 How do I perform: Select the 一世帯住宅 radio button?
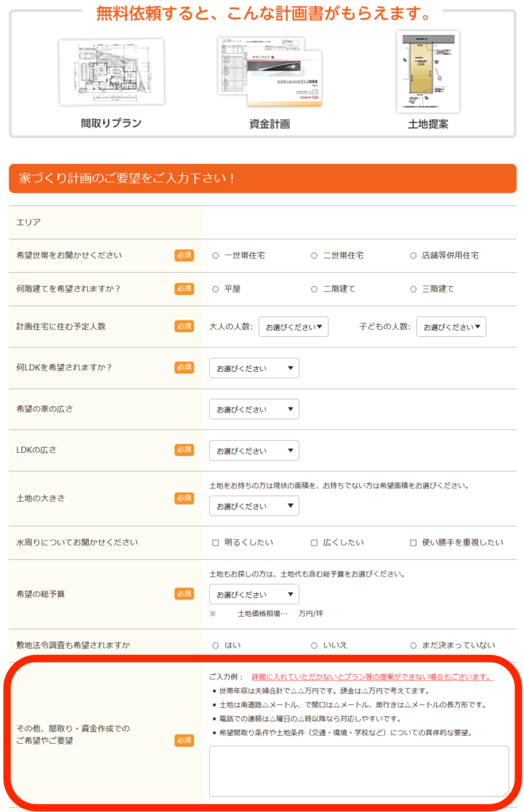(x=216, y=256)
